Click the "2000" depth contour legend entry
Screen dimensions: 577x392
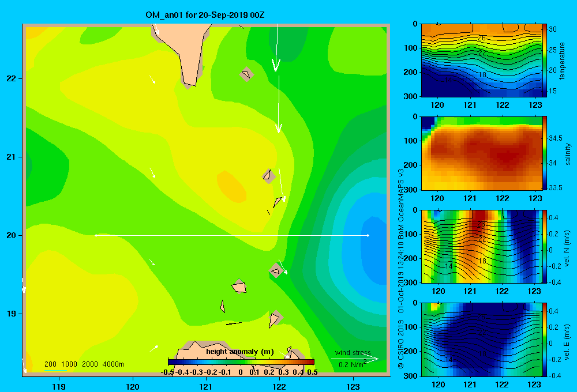90,364
